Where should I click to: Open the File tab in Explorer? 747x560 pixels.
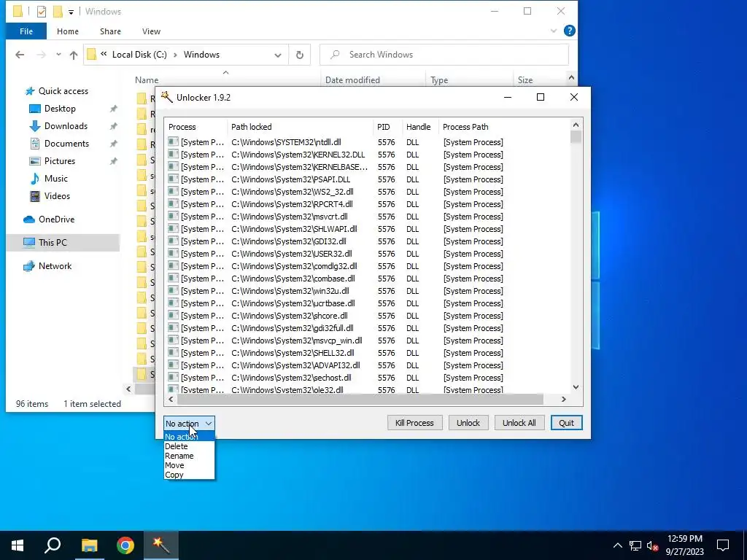pos(26,31)
